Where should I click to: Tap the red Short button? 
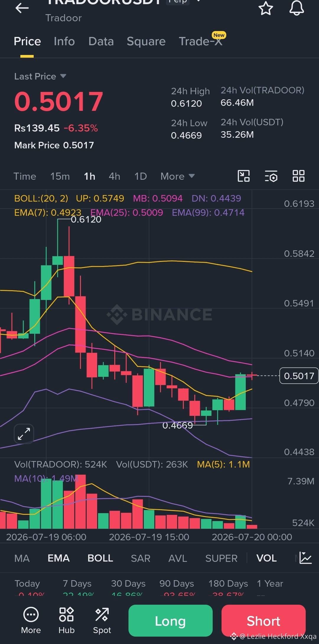click(x=263, y=621)
